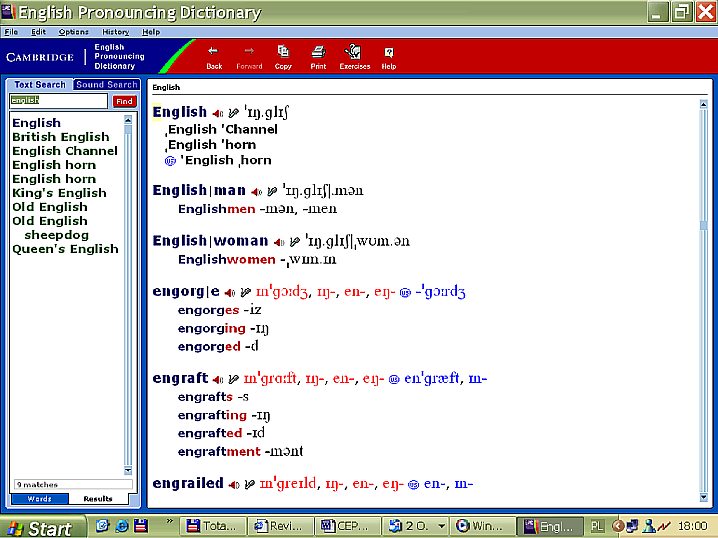Click scroll-up arrow of dictionary pane
718x538 pixels.
tap(704, 104)
